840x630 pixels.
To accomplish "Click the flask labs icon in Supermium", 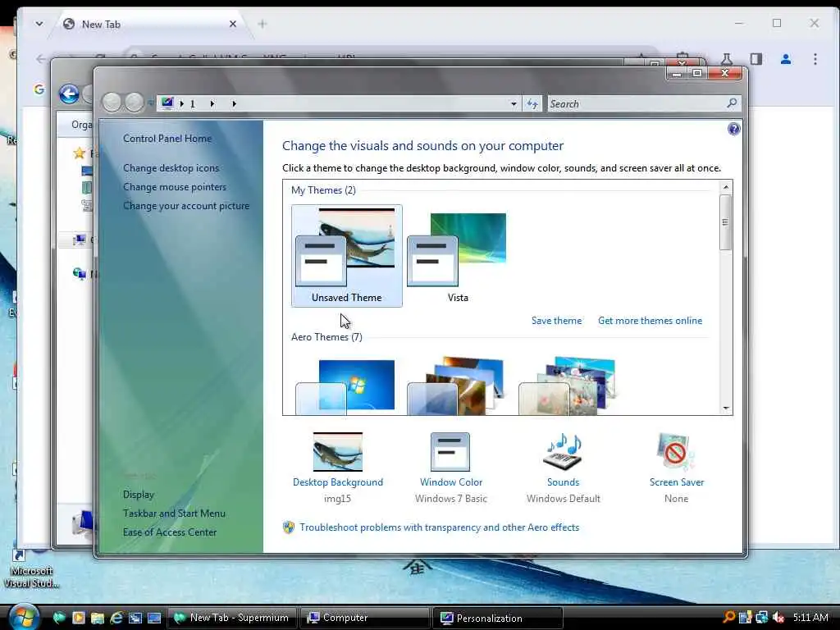I will 727,59.
